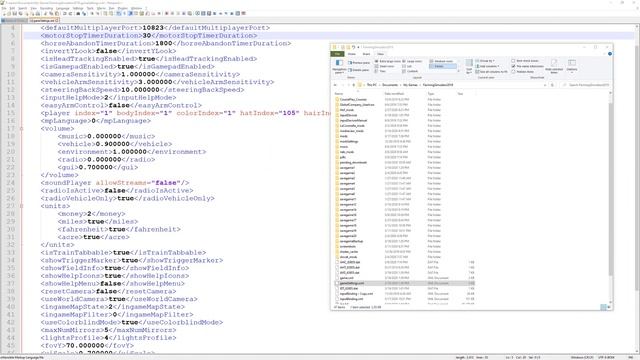Viewport: 640px width, 360px height.
Task: Click Size all columns to fit
Action: (x=491, y=72)
